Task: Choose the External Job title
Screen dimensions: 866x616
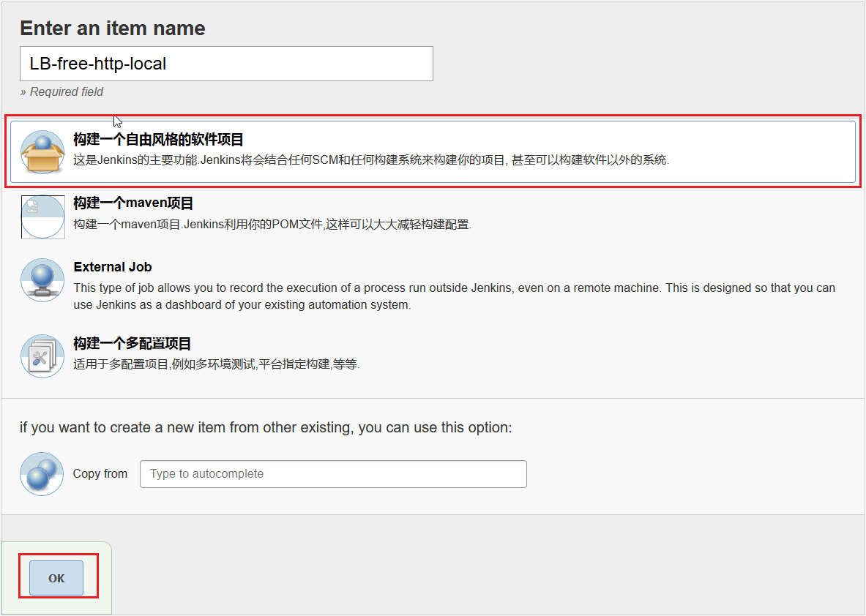Action: click(113, 267)
